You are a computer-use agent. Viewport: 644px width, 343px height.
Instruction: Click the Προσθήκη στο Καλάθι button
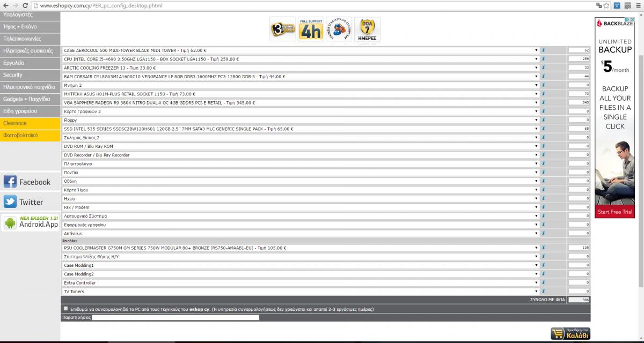(x=570, y=333)
